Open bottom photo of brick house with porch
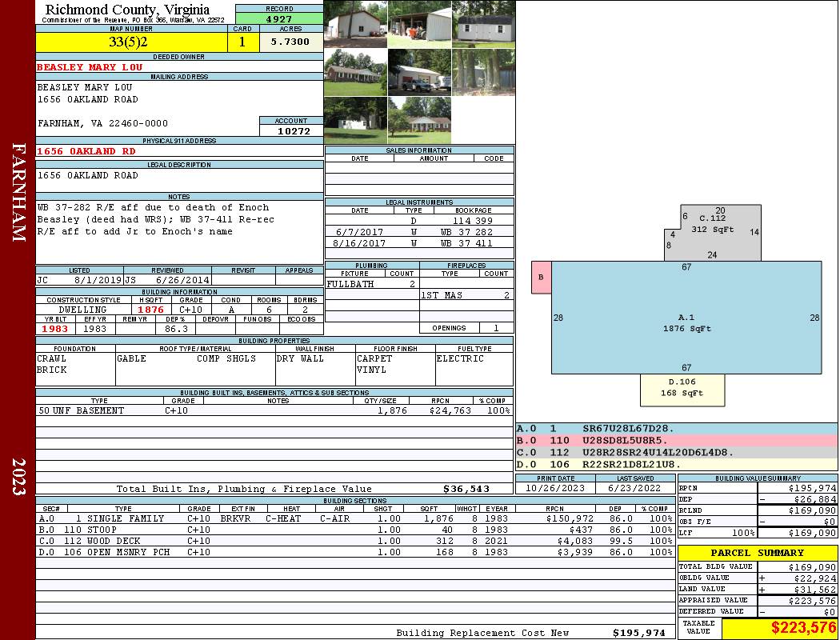This screenshot has width=840, height=640. pos(419,120)
